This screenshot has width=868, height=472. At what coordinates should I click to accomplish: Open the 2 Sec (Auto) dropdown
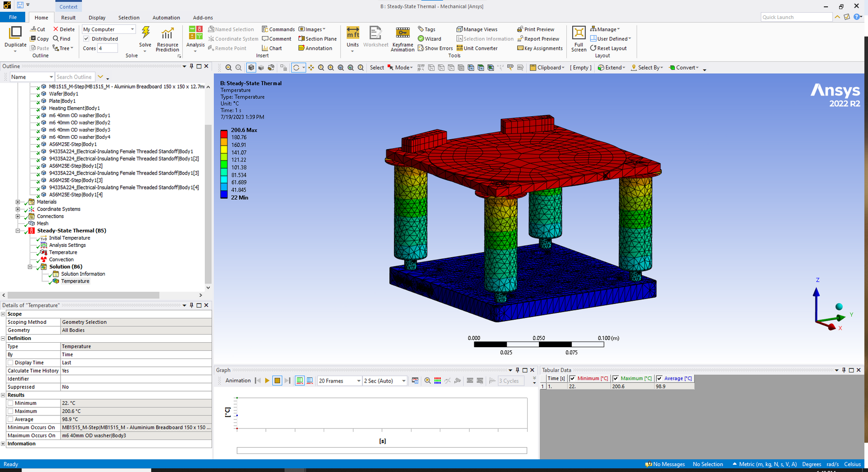tap(385, 381)
